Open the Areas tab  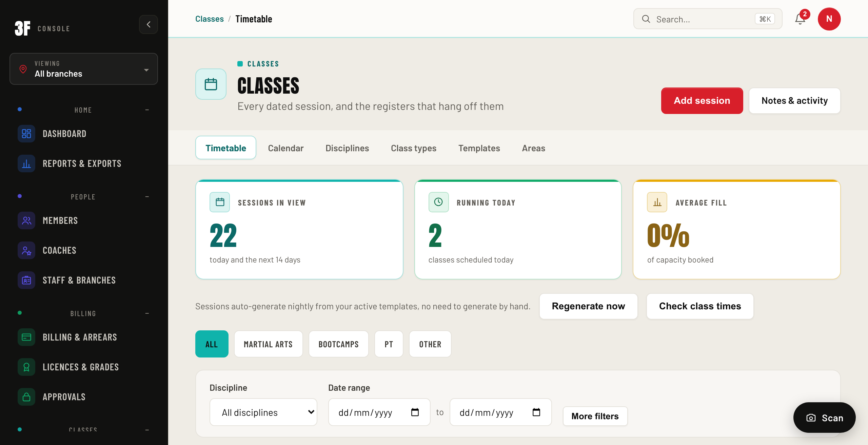(x=533, y=148)
